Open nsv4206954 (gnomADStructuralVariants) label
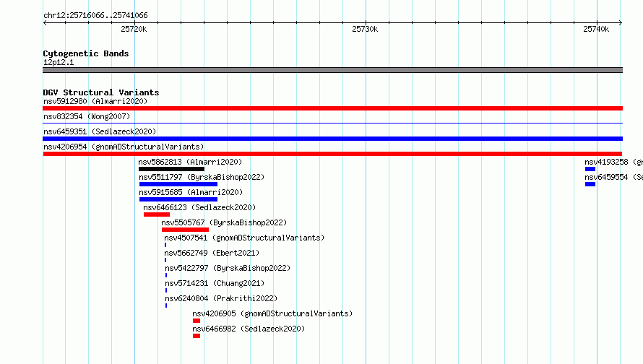Screen dimensions: 643x364 (x=124, y=147)
